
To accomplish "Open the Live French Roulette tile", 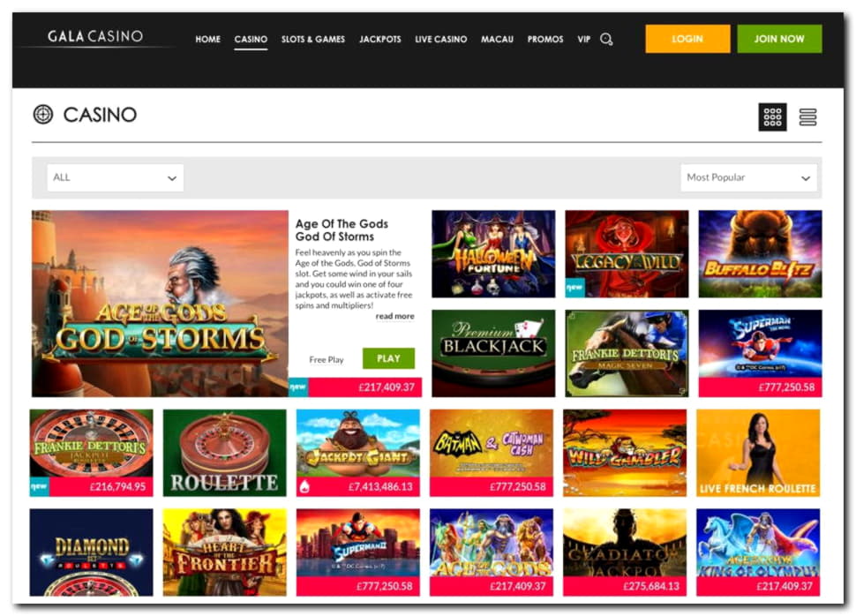I will (758, 453).
